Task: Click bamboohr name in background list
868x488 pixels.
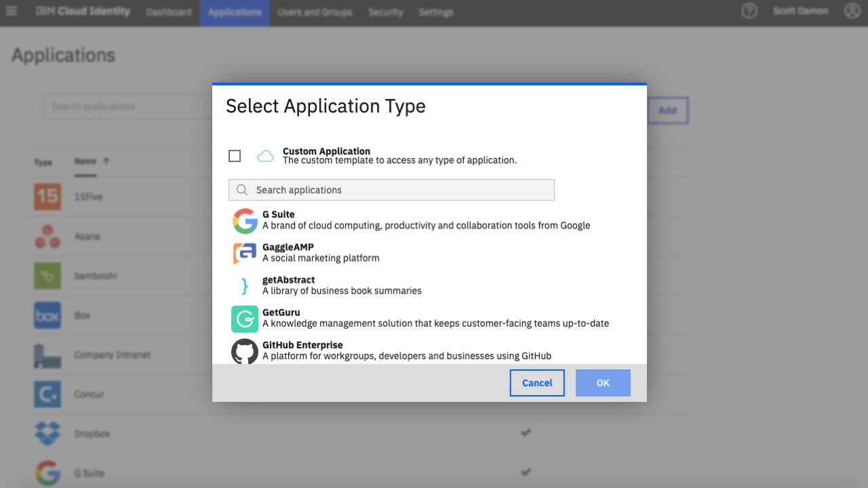Action: [x=96, y=276]
